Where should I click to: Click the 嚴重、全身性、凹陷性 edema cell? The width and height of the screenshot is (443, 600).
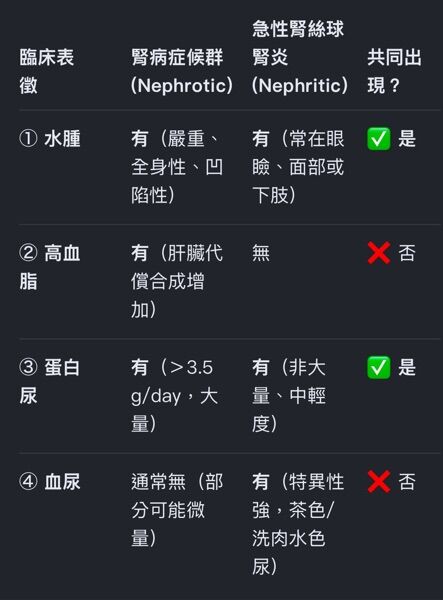(x=177, y=167)
